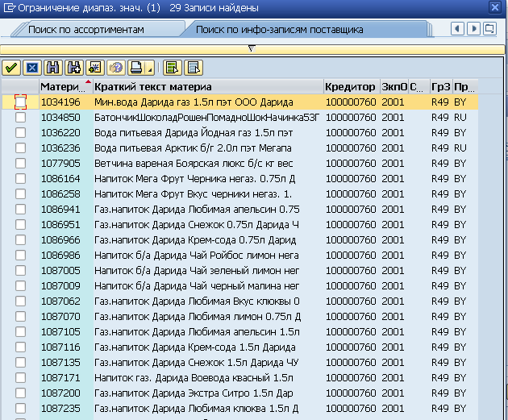Select material number 1086986
This screenshot has height=420, width=508.
pos(60,256)
